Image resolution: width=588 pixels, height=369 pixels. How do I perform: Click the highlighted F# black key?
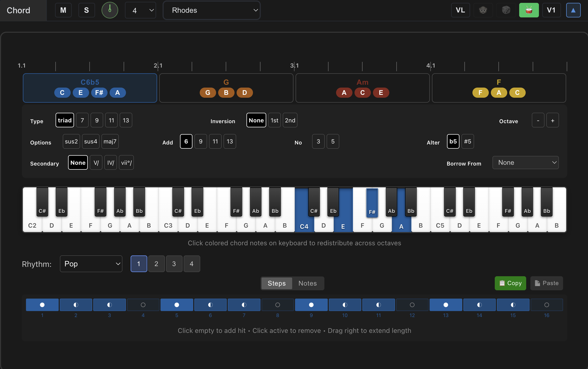point(372,203)
